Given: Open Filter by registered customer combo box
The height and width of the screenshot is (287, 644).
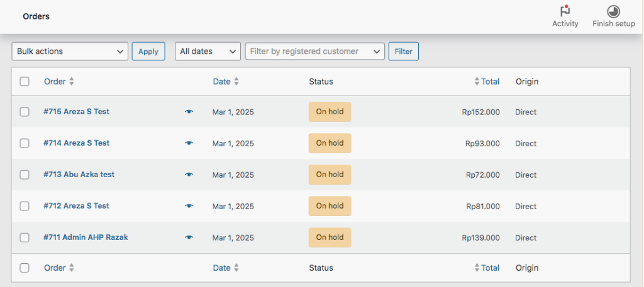Looking at the screenshot, I should pyautogui.click(x=314, y=51).
